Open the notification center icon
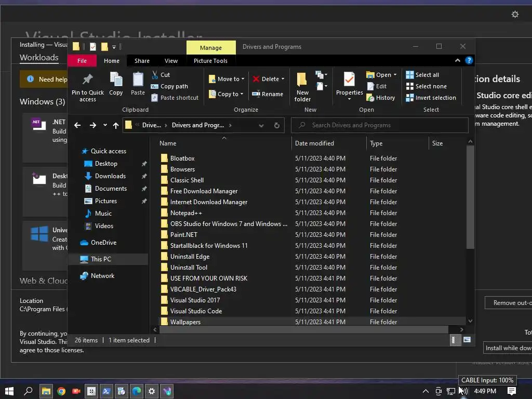Viewport: 532px width, 399px height. pyautogui.click(x=512, y=391)
